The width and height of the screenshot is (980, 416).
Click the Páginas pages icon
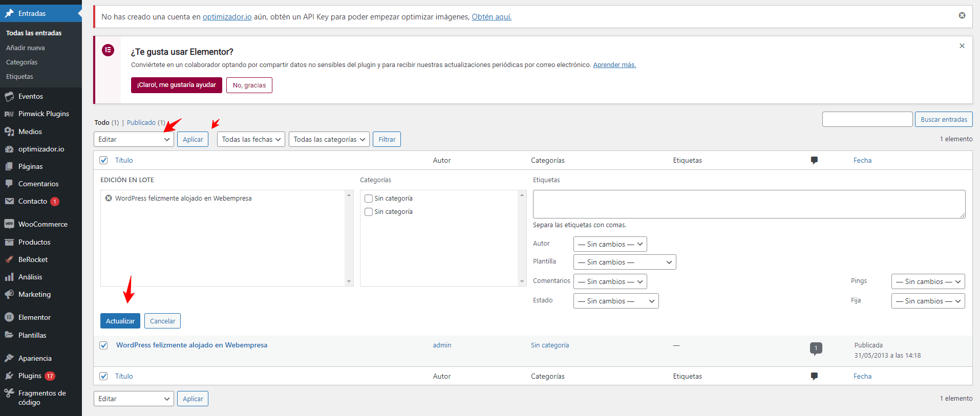9,166
